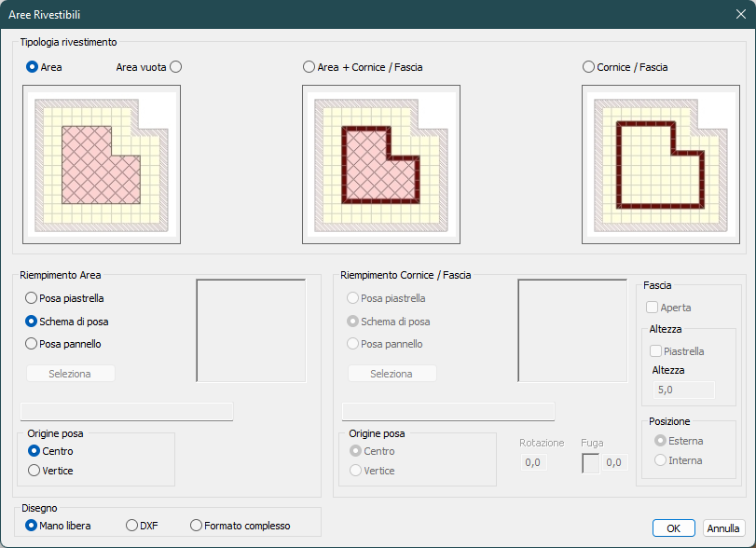Cancel with the Annulla button

[723, 528]
